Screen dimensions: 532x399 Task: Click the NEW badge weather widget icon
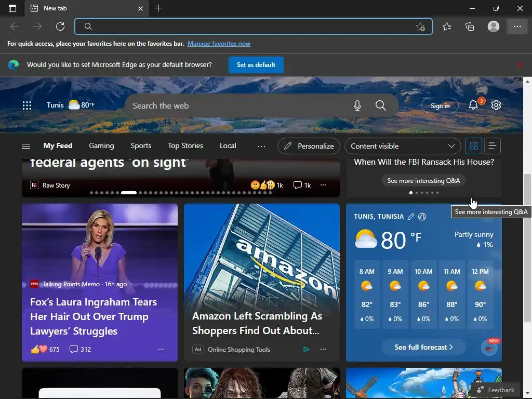pos(489,347)
